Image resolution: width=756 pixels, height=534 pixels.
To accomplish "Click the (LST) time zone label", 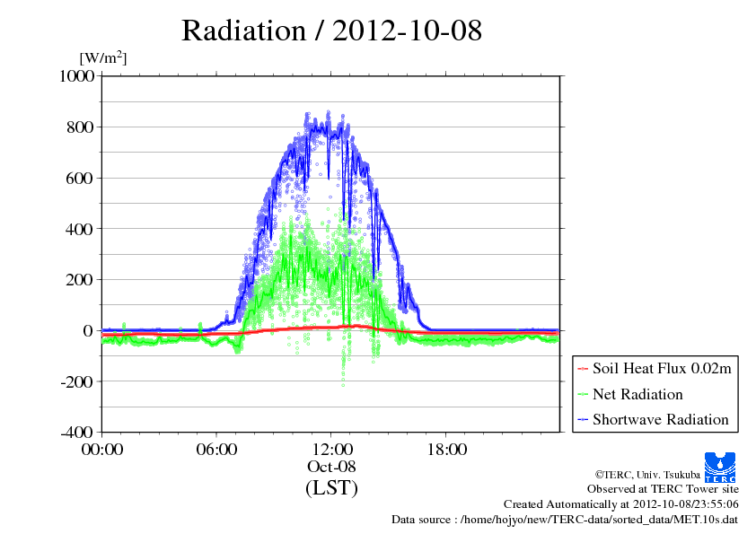I will 331,487.
